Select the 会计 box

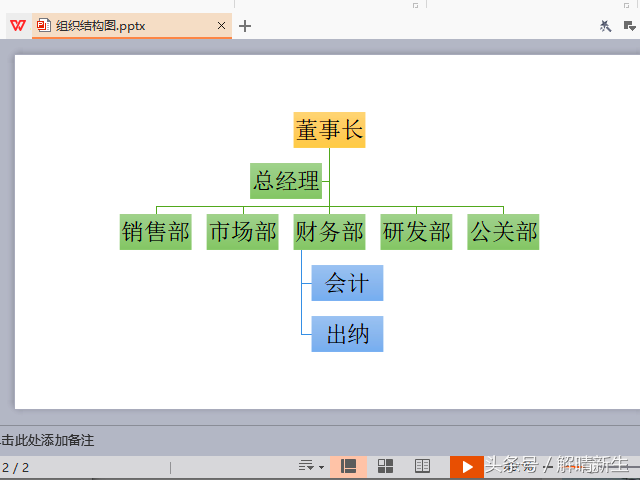(347, 283)
